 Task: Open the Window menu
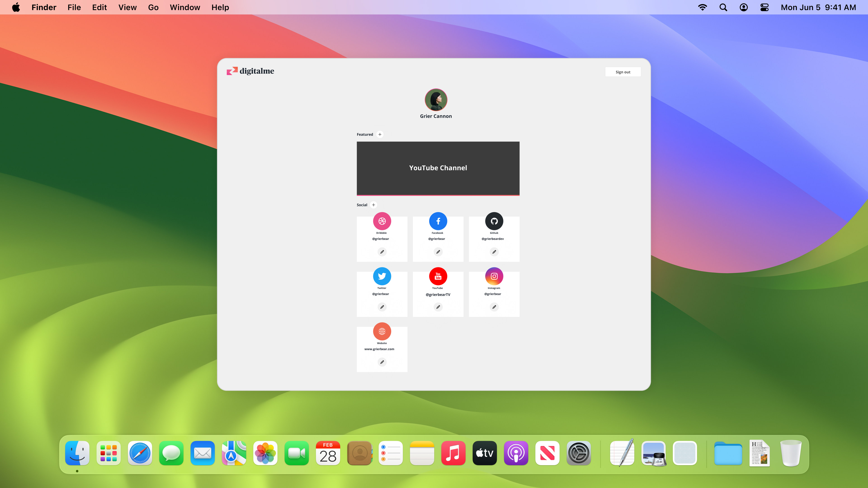(x=185, y=7)
